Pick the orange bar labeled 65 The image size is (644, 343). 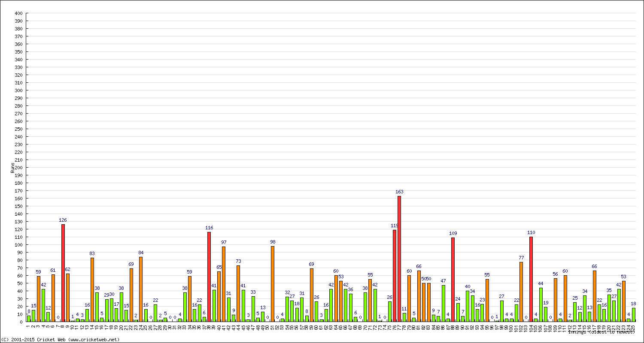click(219, 296)
